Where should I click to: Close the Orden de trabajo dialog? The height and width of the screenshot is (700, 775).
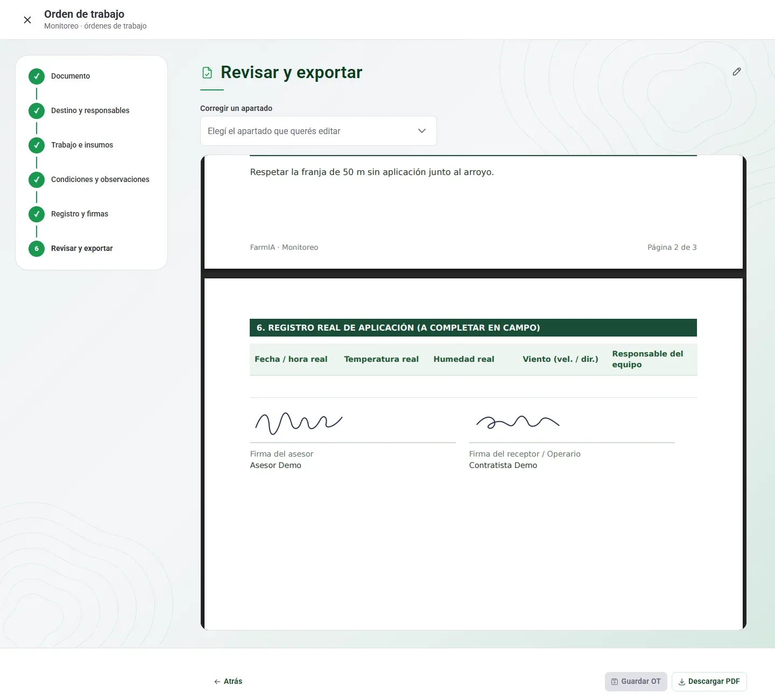pyautogui.click(x=27, y=20)
